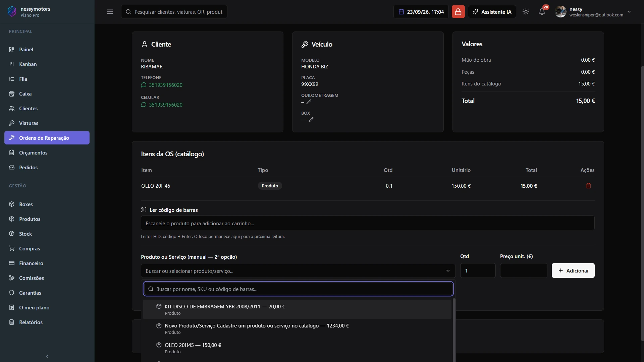Screen dimensions: 644x362
Task: Switch theme with the sun icon
Action: [526, 12]
